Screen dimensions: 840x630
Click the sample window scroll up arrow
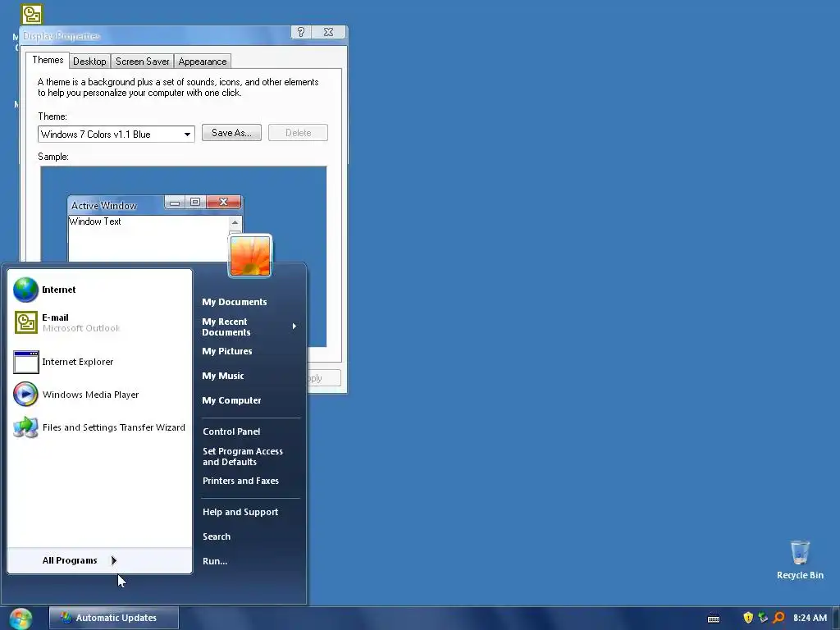click(x=235, y=222)
